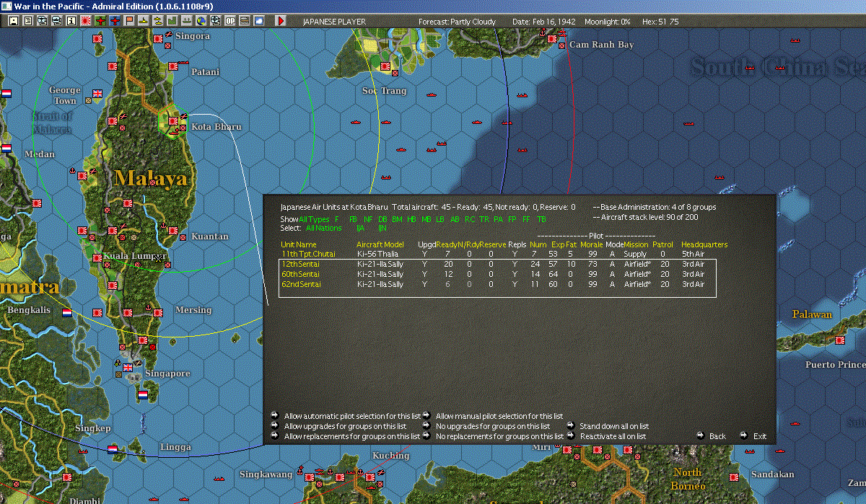Toggle the TB aircraft type filter
The height and width of the screenshot is (504, 866).
541,219
